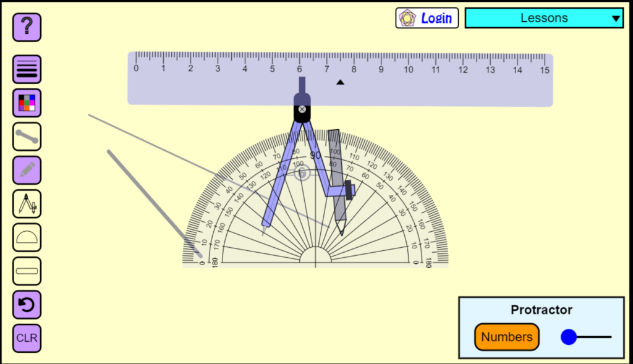Image resolution: width=633 pixels, height=364 pixels.
Task: Select the pencil drawing tool
Action: point(27,169)
